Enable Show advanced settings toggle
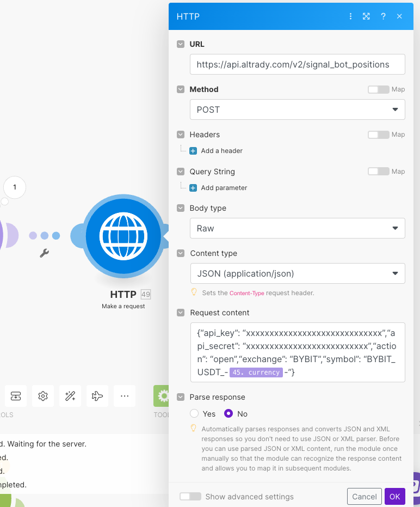The height and width of the screenshot is (507, 420). pyautogui.click(x=190, y=496)
